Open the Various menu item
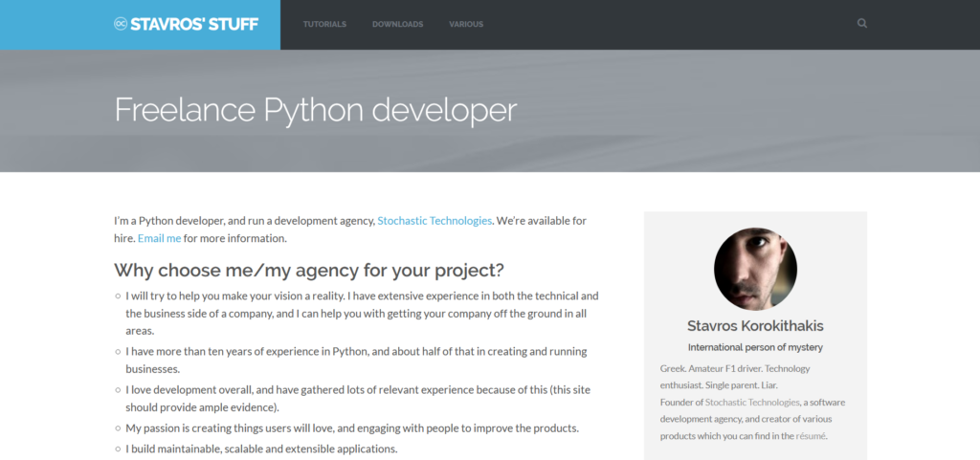The height and width of the screenshot is (460, 980). [466, 24]
